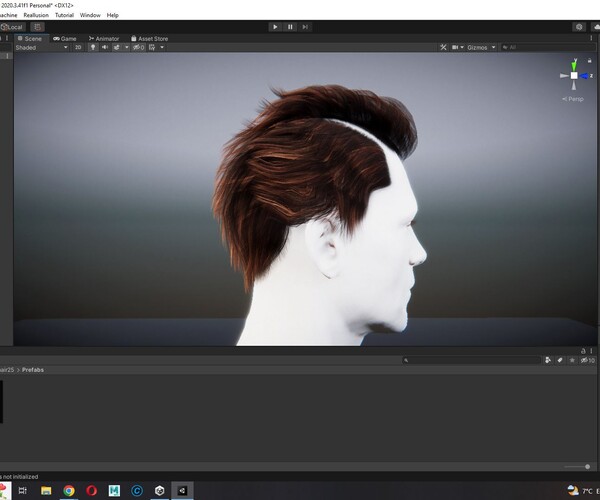Click blue Z axis on orientation gizmo
The width and height of the screenshot is (600, 500).
[586, 76]
